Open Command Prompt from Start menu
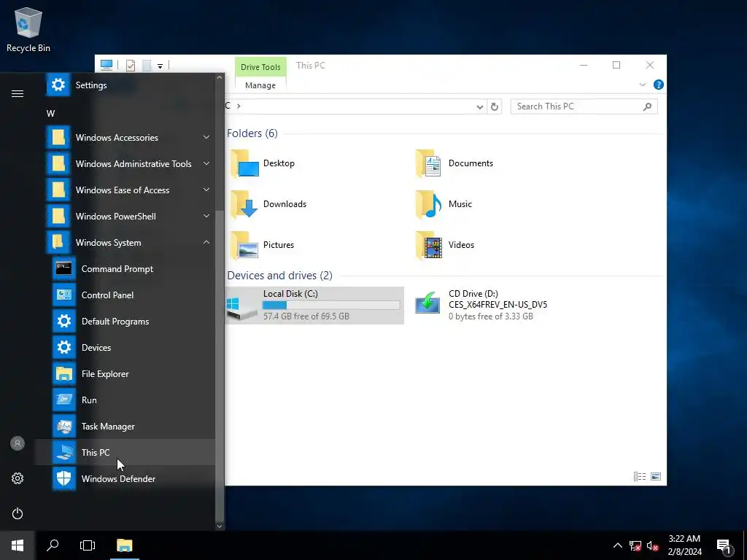The width and height of the screenshot is (747, 560). 125,268
